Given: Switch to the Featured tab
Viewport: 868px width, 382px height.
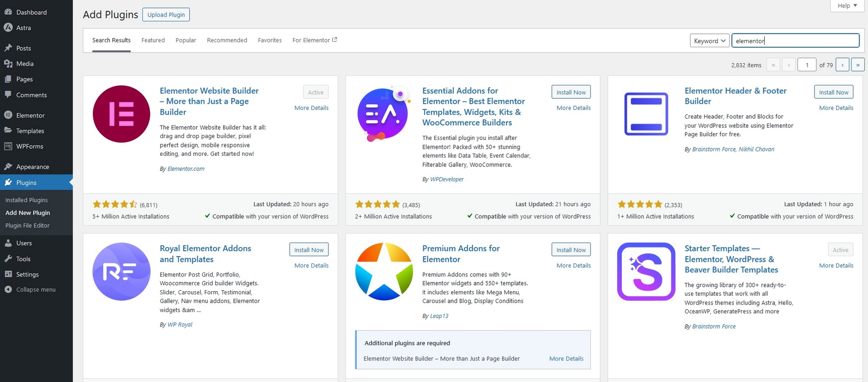Looking at the screenshot, I should [153, 40].
